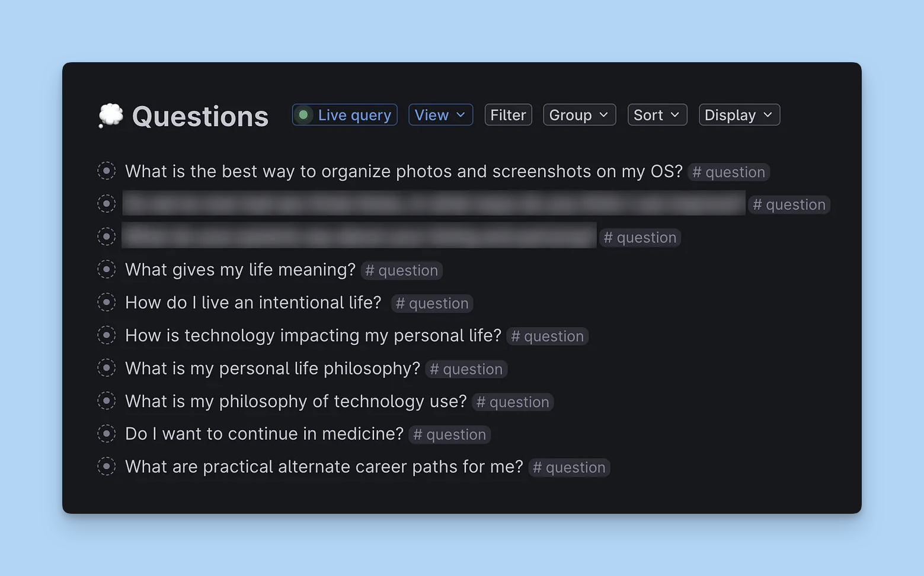
Task: Select the Questions page title
Action: 200,116
